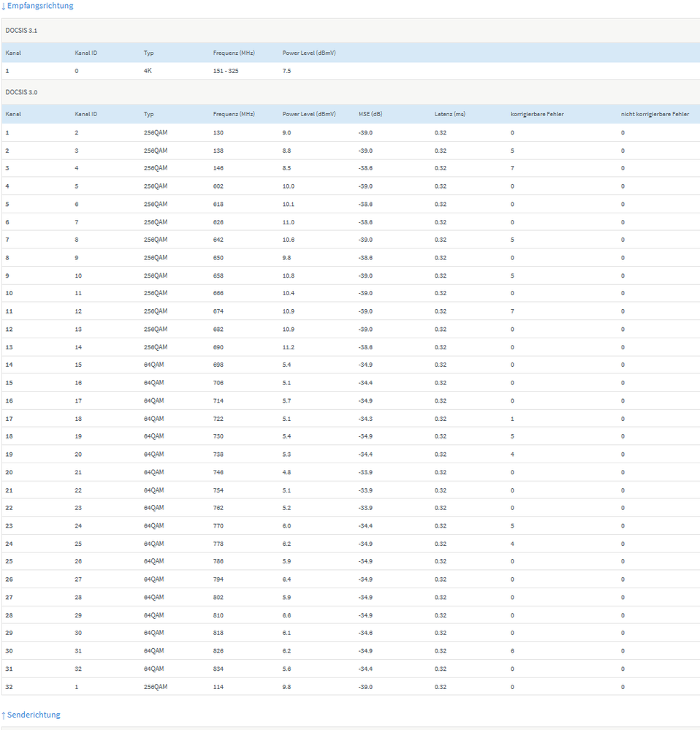Select power level 4.8 cell

[286, 473]
